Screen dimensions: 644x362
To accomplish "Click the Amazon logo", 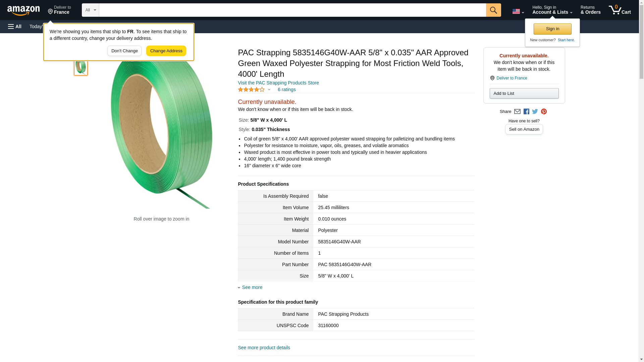I will coord(23,10).
